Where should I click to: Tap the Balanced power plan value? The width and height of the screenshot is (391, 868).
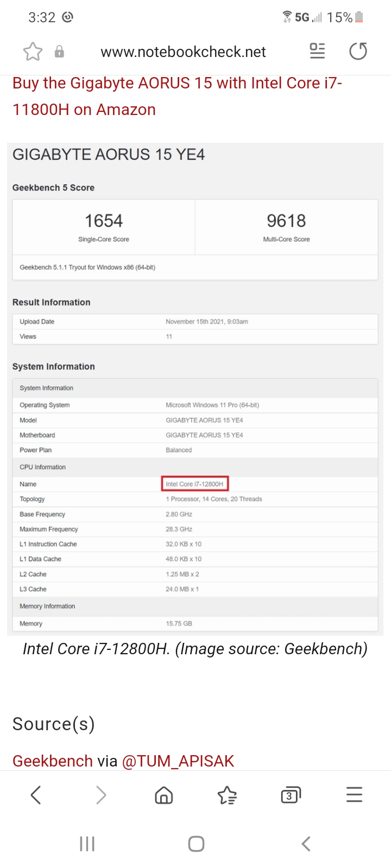click(x=179, y=450)
